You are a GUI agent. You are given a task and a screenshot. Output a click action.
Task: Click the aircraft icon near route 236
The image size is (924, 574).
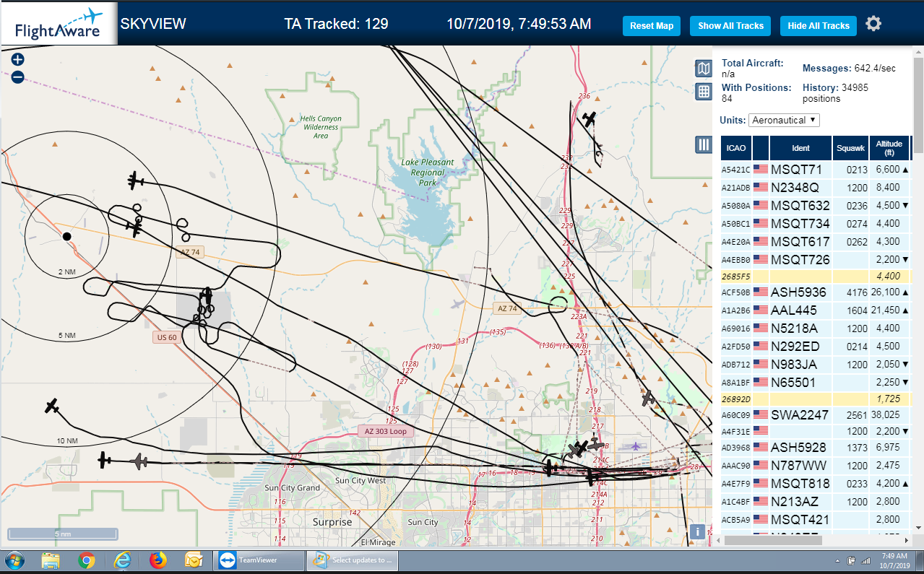pos(590,118)
